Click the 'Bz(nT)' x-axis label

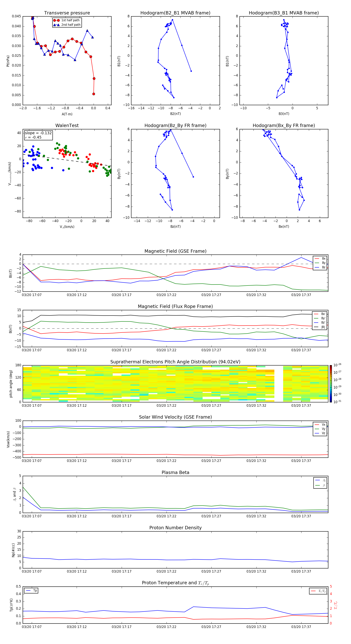click(175, 227)
